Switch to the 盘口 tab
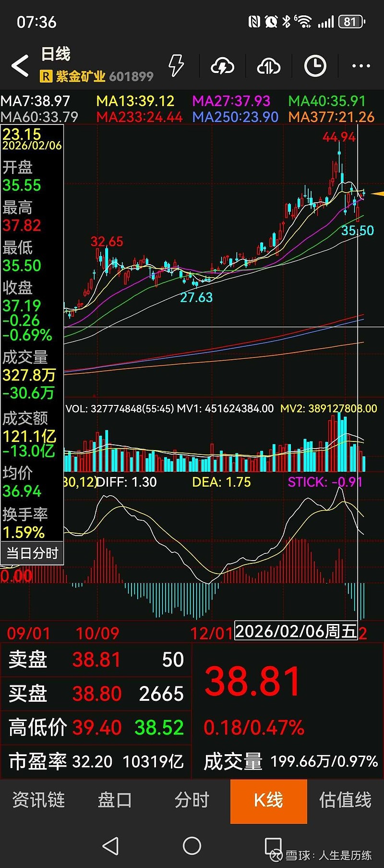Screen dimensions: 384x868 click(115, 800)
